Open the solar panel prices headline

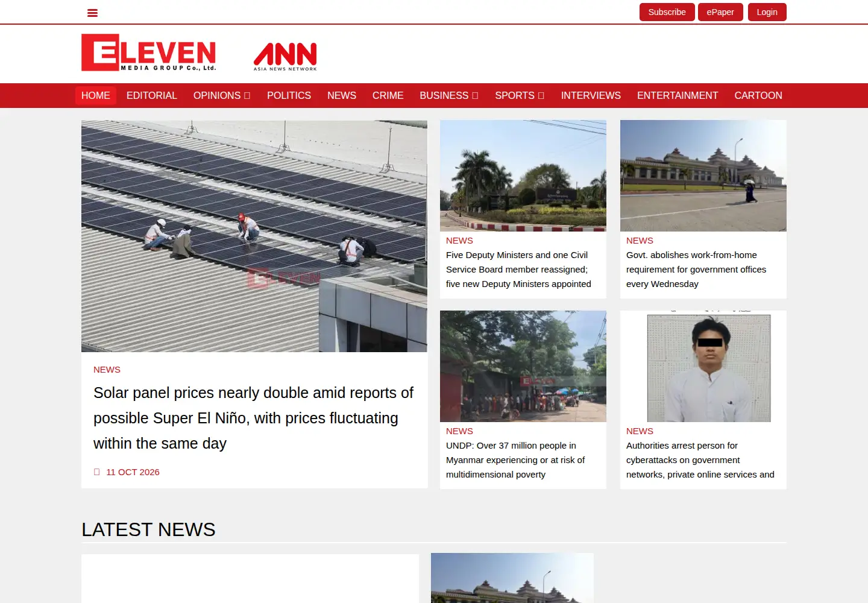(x=253, y=418)
